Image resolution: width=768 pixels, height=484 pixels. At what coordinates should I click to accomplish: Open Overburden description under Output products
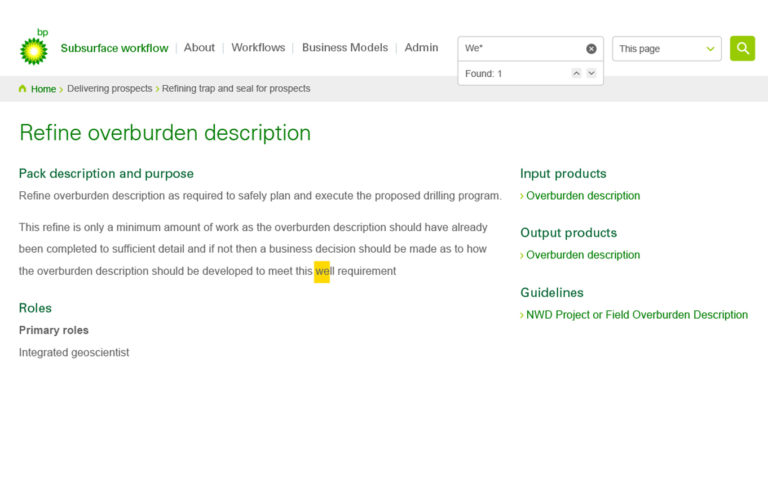(583, 255)
